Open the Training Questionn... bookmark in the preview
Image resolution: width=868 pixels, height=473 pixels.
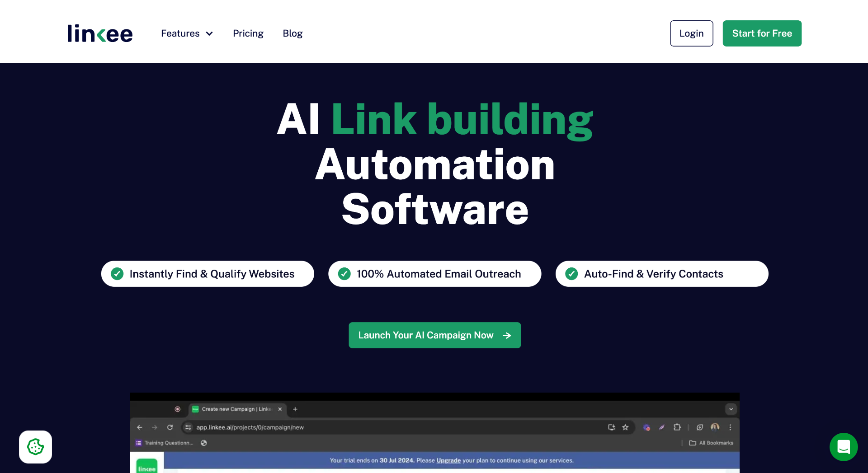tap(165, 443)
